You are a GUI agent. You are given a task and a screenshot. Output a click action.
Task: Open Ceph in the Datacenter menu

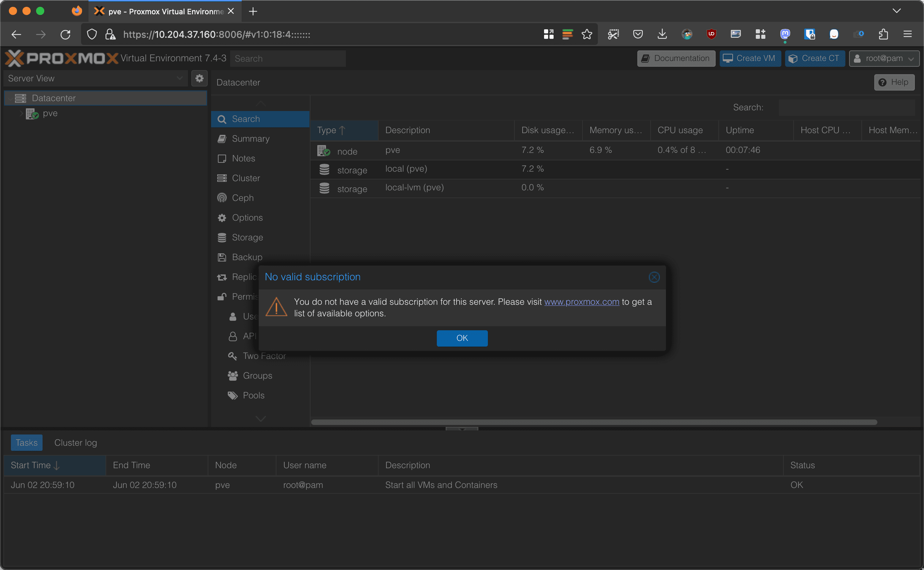pyautogui.click(x=260, y=198)
